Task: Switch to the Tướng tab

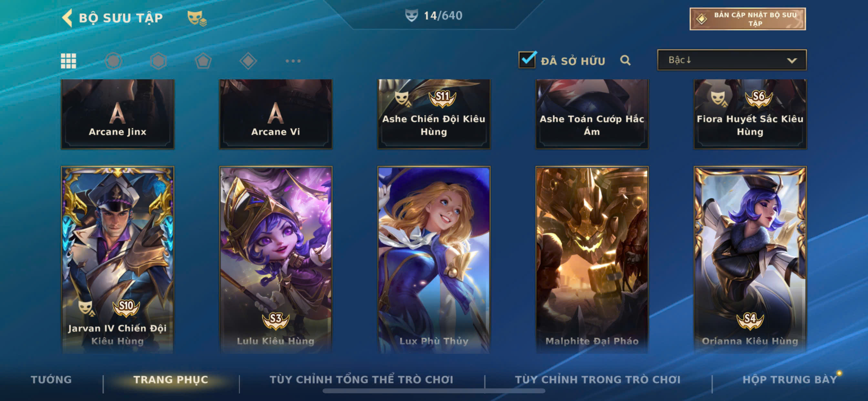Action: coord(51,379)
